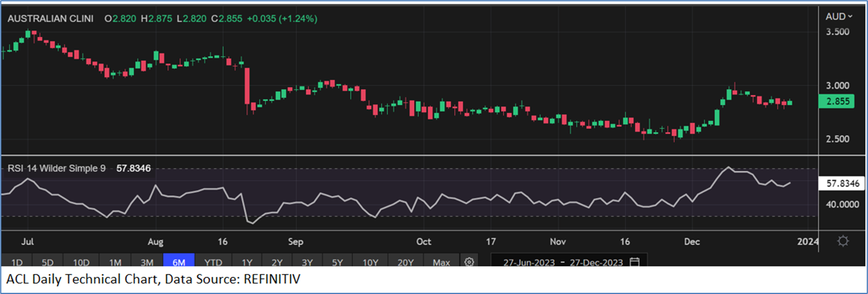Choose the 10Y range

[370, 262]
